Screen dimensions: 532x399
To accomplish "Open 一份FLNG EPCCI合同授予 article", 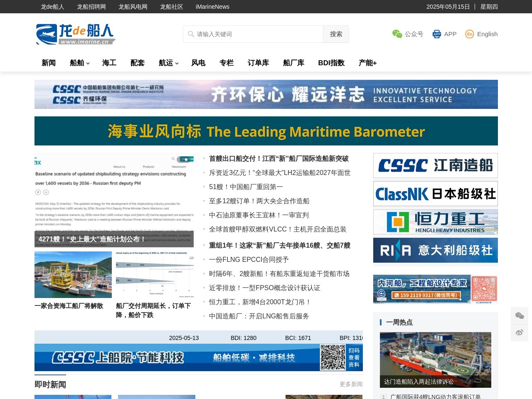I will (249, 260).
